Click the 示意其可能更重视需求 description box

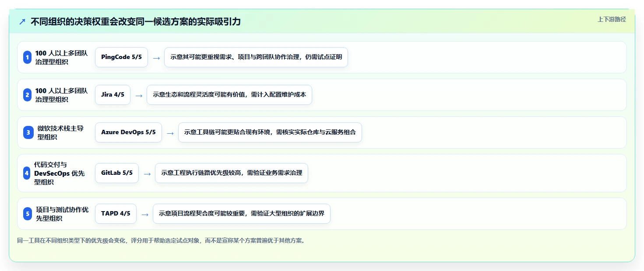coord(256,57)
